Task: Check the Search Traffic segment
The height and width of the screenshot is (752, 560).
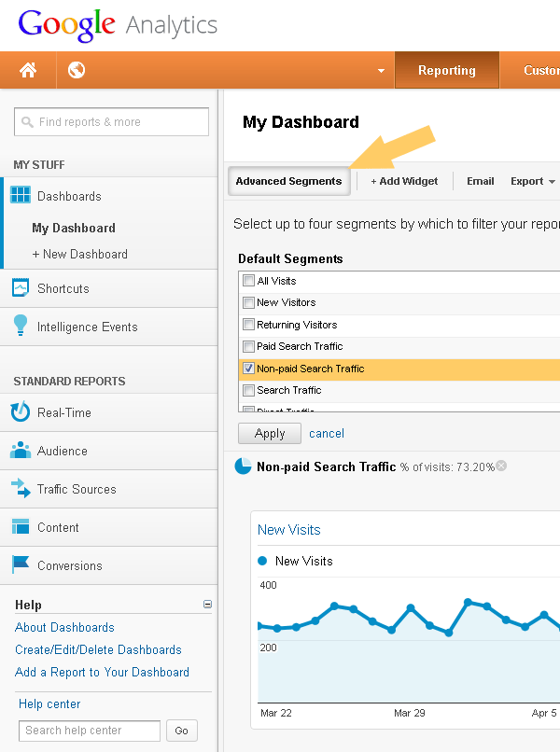Action: pos(248,390)
